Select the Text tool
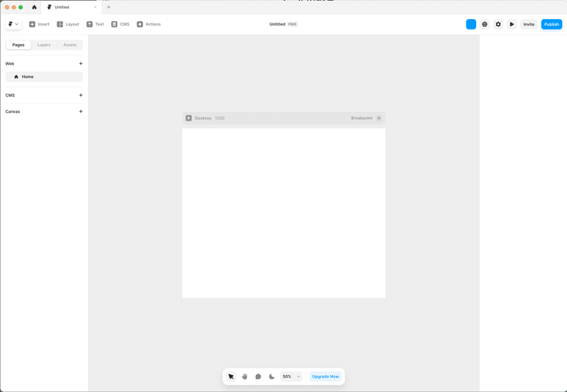567x392 pixels. pyautogui.click(x=95, y=24)
